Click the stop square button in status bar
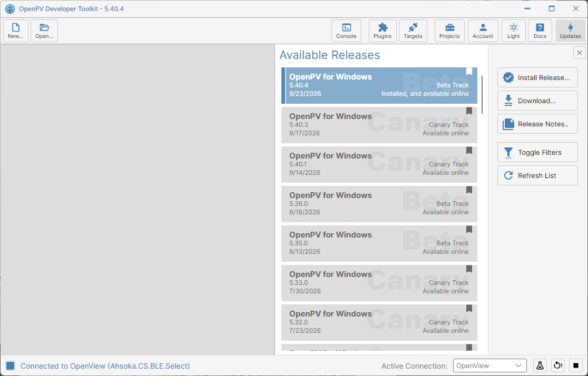 click(576, 365)
